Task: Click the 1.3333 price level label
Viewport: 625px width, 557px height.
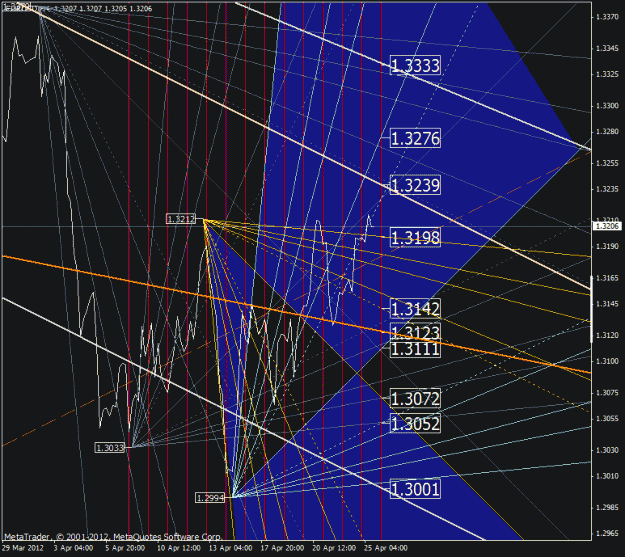Action: point(415,65)
